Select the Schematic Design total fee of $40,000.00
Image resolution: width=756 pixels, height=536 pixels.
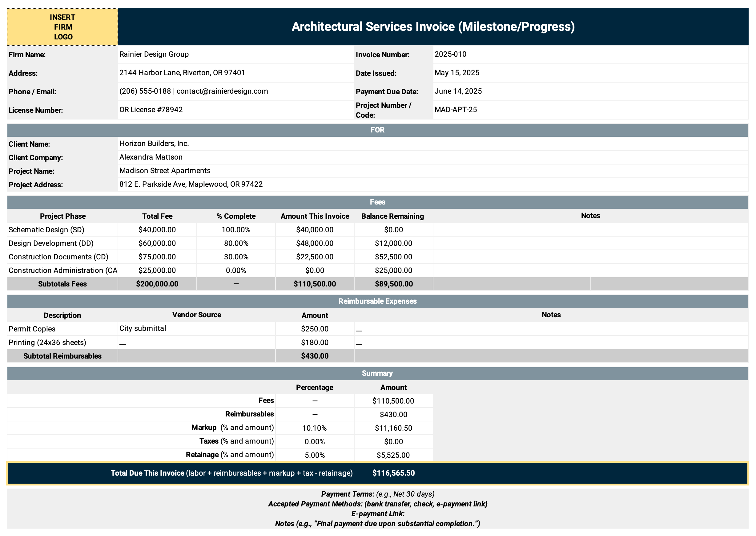[x=157, y=229]
